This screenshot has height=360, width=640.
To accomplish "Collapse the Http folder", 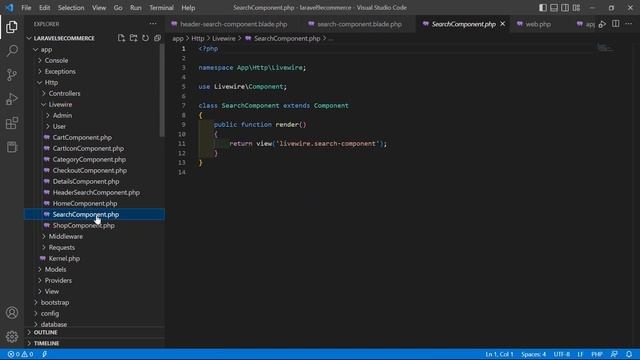I will 51,82.
